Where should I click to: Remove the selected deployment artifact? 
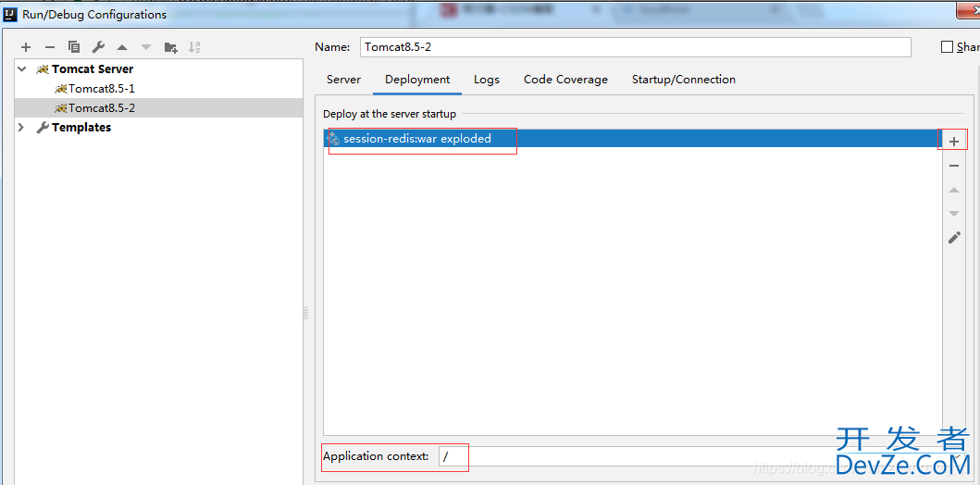(954, 166)
